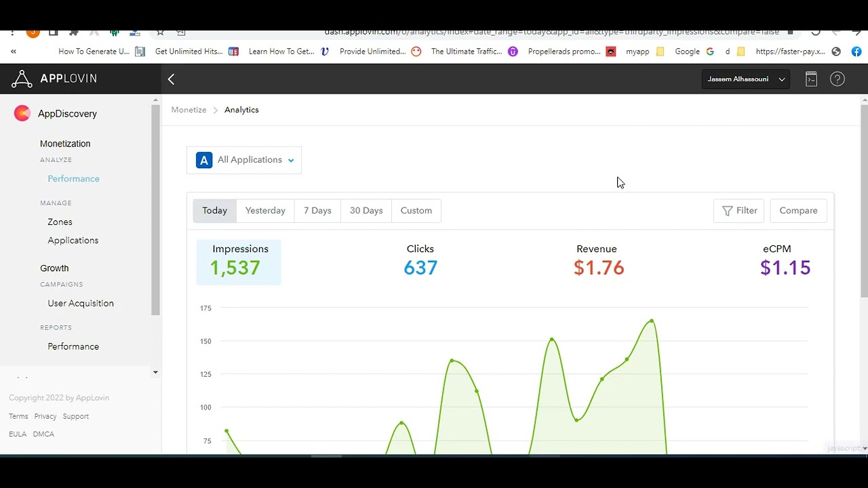Switch to the 7 Days tab
This screenshot has height=488, width=868.
(x=317, y=211)
